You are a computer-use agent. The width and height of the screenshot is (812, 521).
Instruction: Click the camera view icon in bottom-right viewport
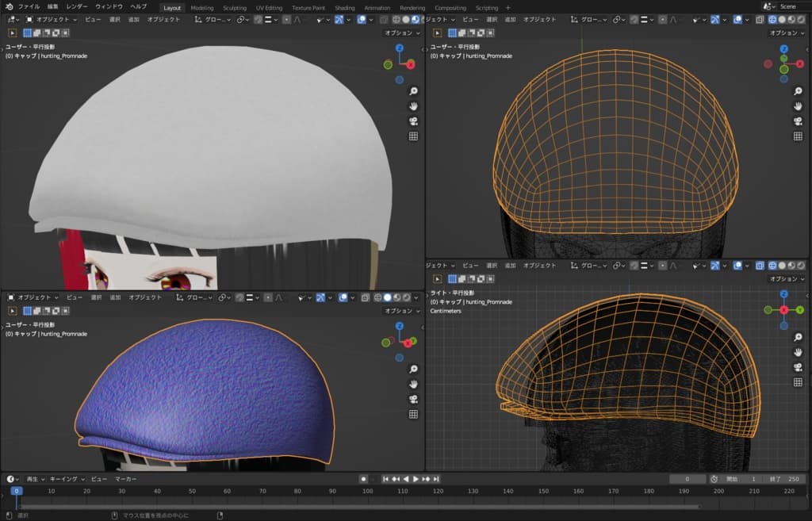(x=798, y=367)
